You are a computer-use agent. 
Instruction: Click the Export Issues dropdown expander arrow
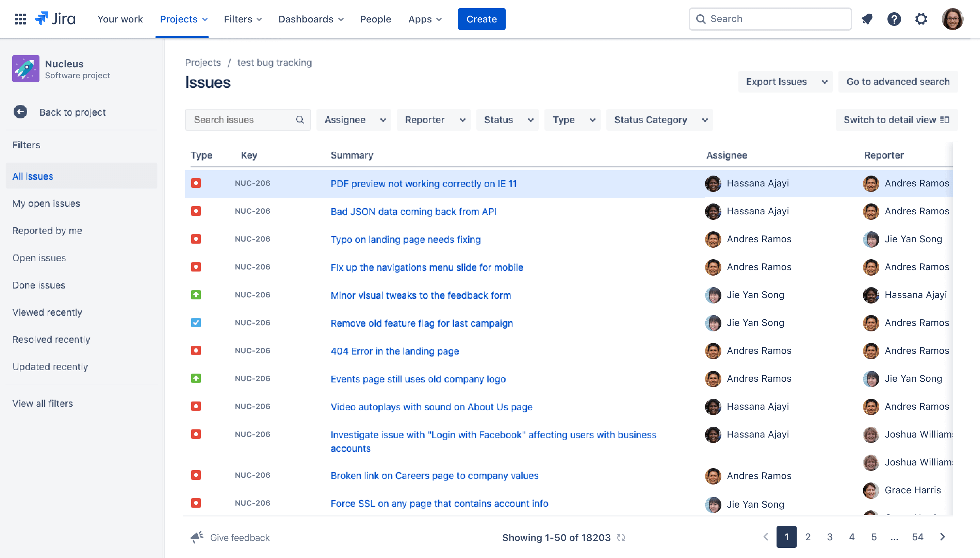click(824, 82)
